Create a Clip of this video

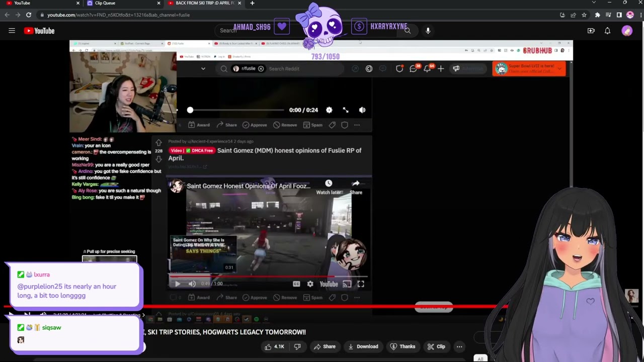436,346
